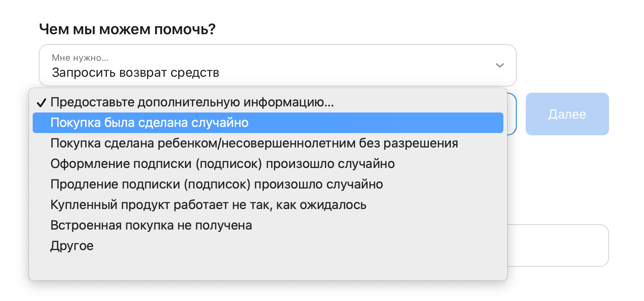This screenshot has height=301, width=644.
Task: Pick "Встроенная покупка не получена" option
Action: [x=151, y=225]
